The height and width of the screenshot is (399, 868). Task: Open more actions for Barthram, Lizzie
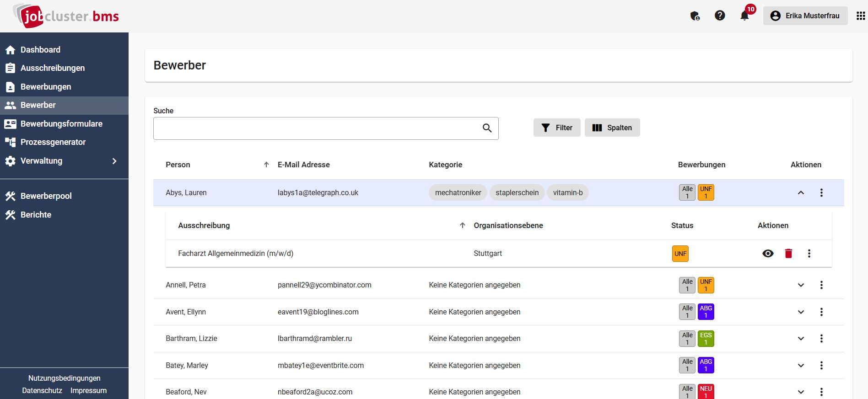[x=821, y=338]
